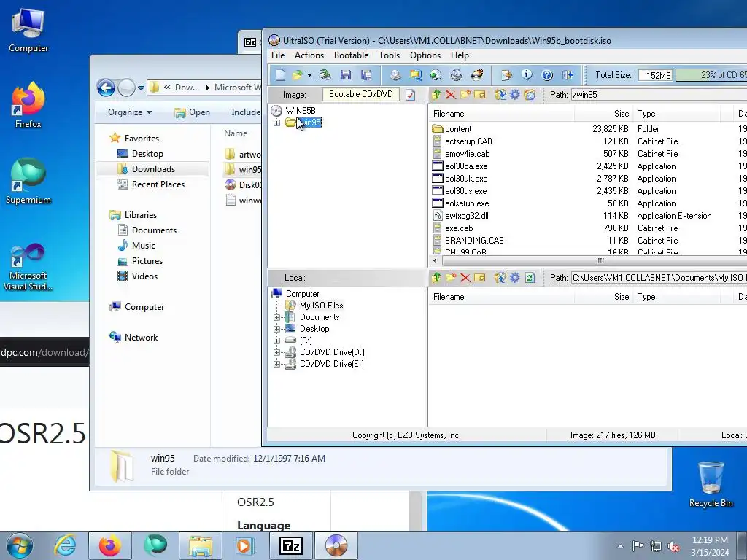747x560 pixels.
Task: Click the Local Path field
Action: (659, 278)
